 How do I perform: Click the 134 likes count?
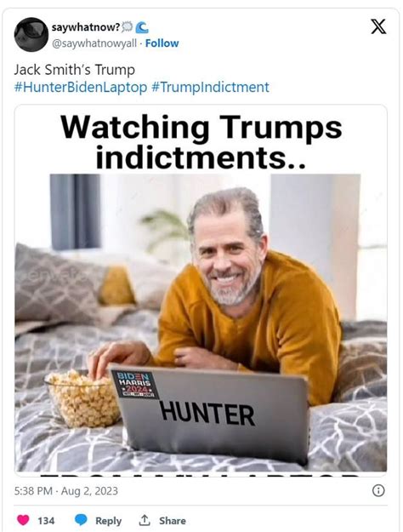point(46,520)
